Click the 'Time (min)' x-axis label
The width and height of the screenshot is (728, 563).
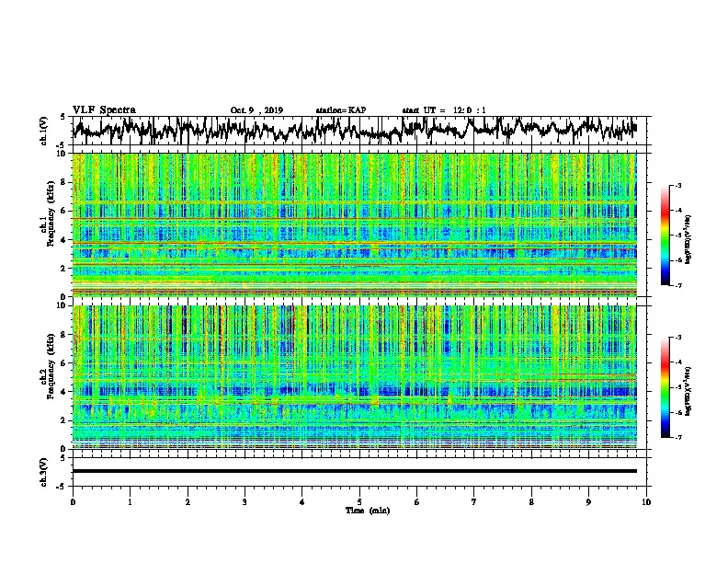368,511
